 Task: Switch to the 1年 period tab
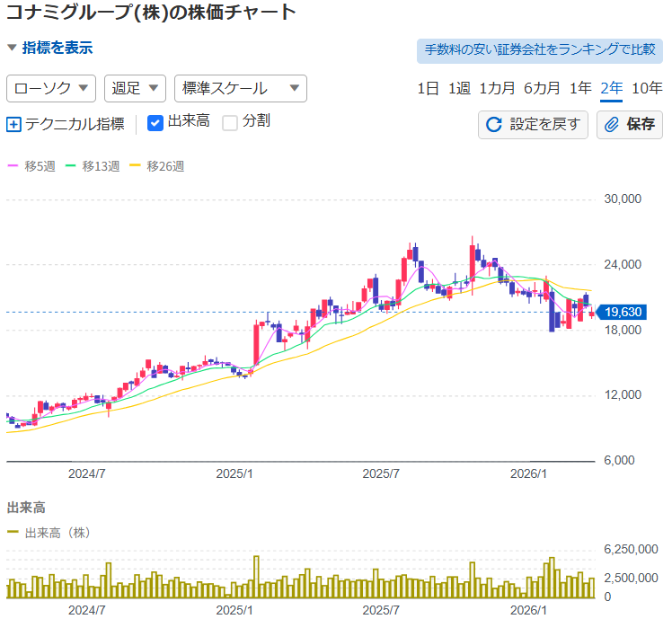tap(580, 88)
